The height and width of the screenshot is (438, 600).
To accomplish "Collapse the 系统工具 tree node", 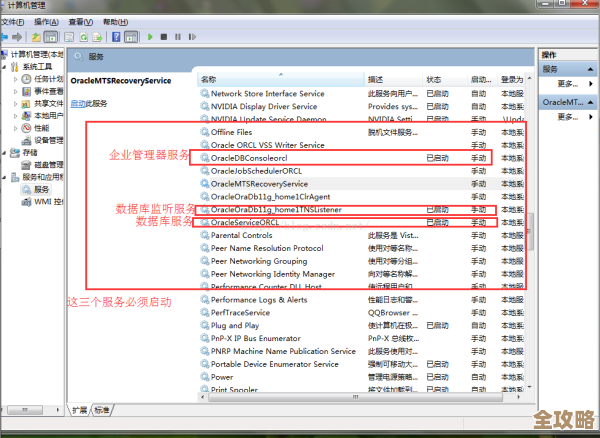I will point(5,66).
